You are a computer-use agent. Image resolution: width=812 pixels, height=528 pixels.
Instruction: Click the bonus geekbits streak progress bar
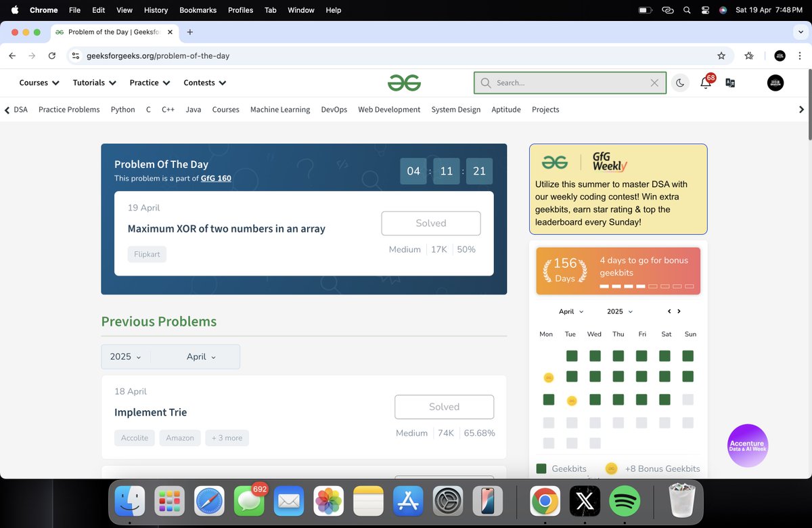pos(647,286)
